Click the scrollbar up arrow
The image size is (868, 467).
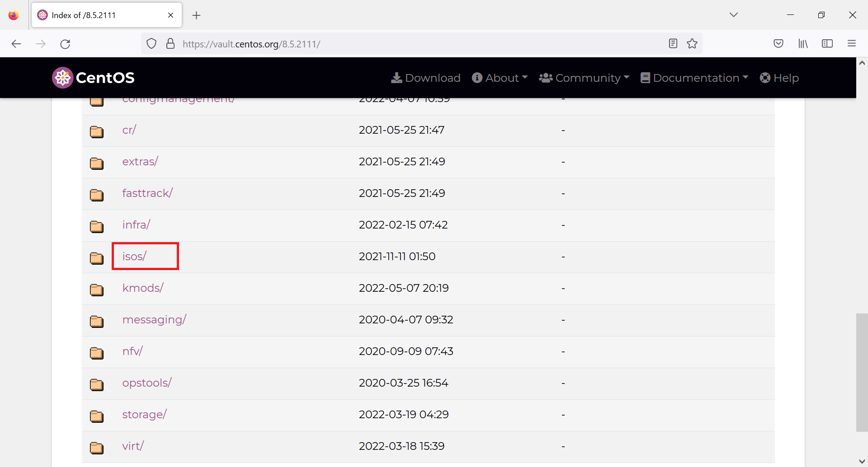[x=862, y=63]
